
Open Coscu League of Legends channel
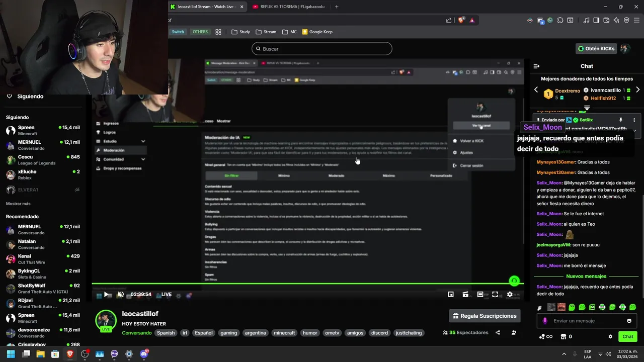(x=43, y=160)
